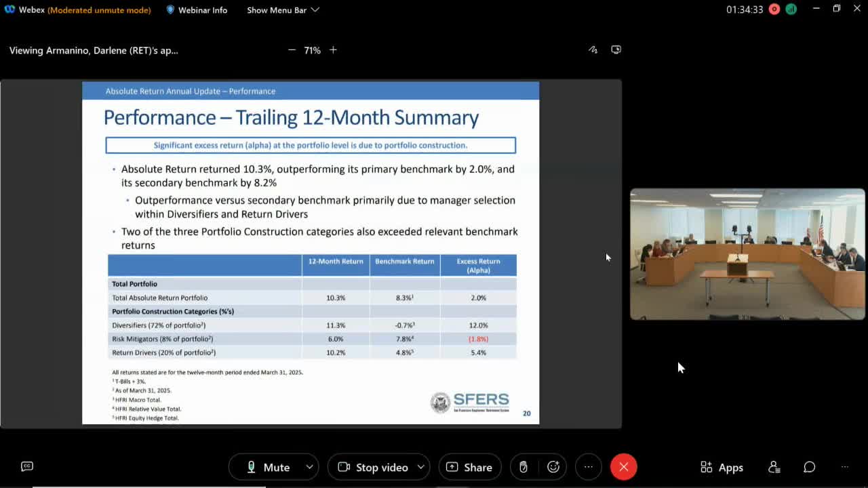Click the "Excess Return (Alpha)" column header

point(478,266)
